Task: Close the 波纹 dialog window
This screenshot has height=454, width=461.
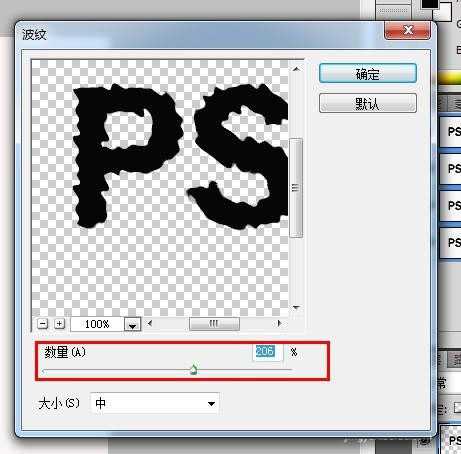Action: (x=407, y=31)
